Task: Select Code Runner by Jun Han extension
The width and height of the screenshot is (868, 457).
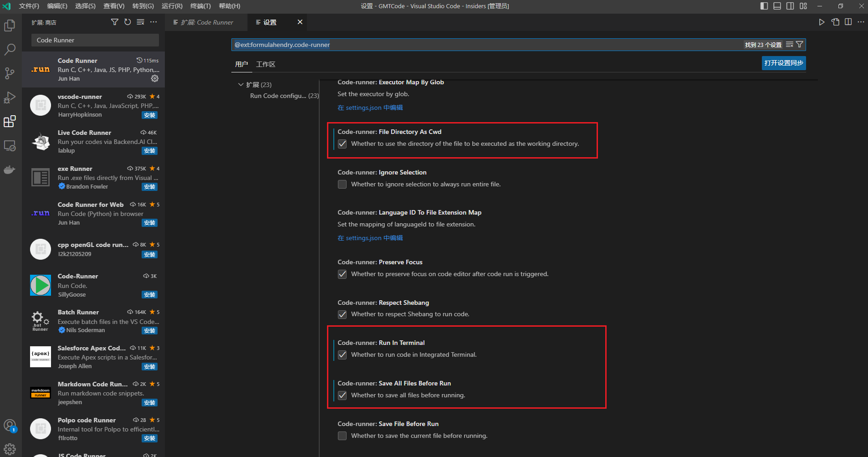Action: click(93, 69)
